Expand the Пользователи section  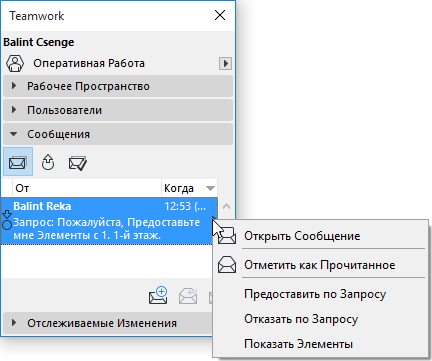pyautogui.click(x=118, y=110)
